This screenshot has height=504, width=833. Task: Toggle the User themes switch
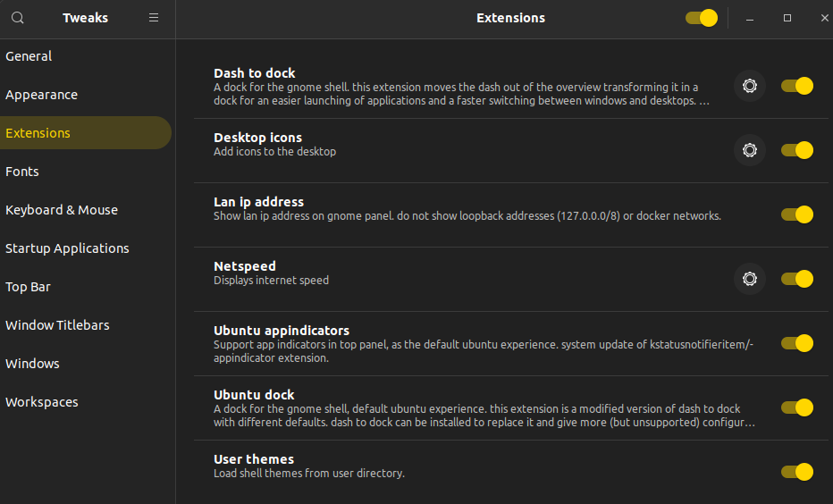pyautogui.click(x=797, y=472)
